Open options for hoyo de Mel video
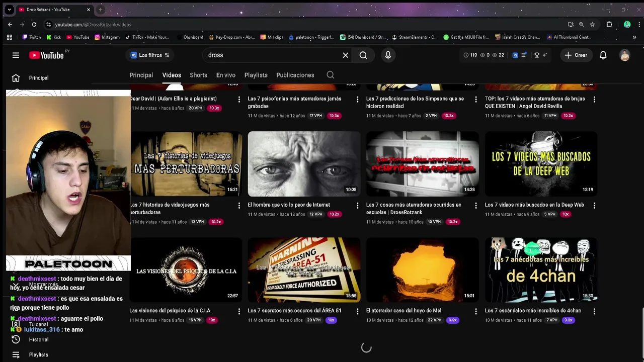 click(476, 311)
